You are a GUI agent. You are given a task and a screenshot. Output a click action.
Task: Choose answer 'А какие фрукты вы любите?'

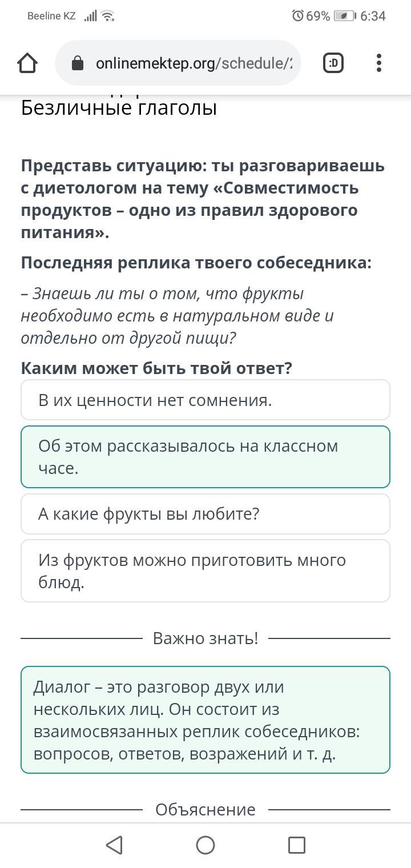205,514
